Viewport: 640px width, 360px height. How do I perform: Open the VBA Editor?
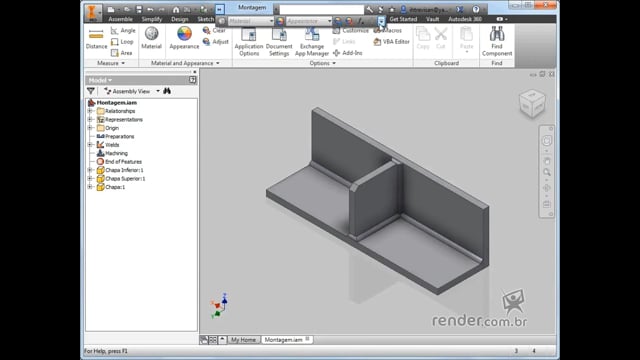pos(391,42)
